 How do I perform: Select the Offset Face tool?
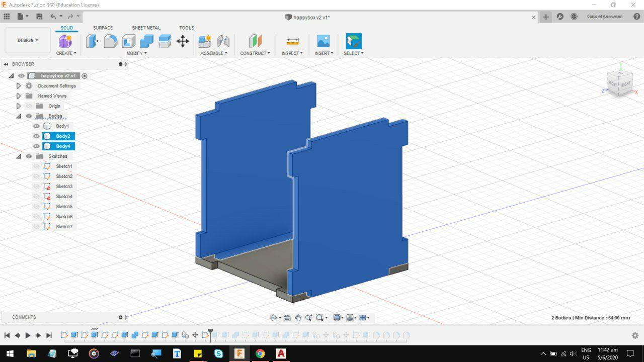tap(165, 41)
